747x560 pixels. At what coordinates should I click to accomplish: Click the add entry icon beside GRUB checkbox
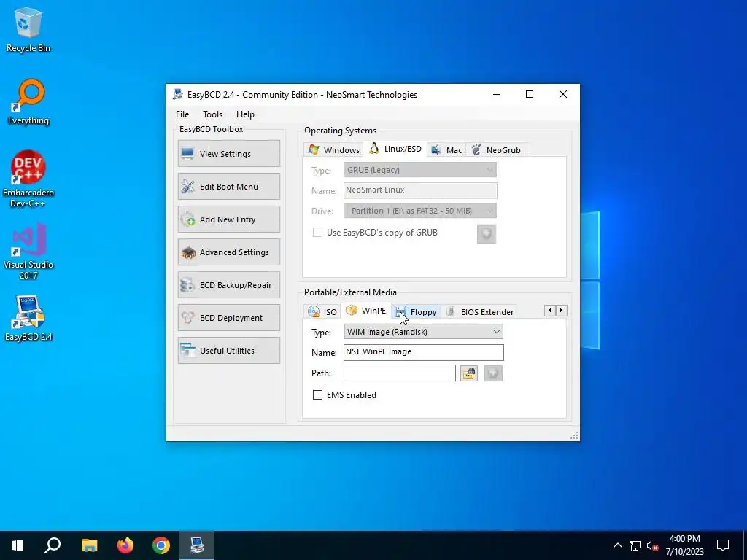click(x=487, y=234)
